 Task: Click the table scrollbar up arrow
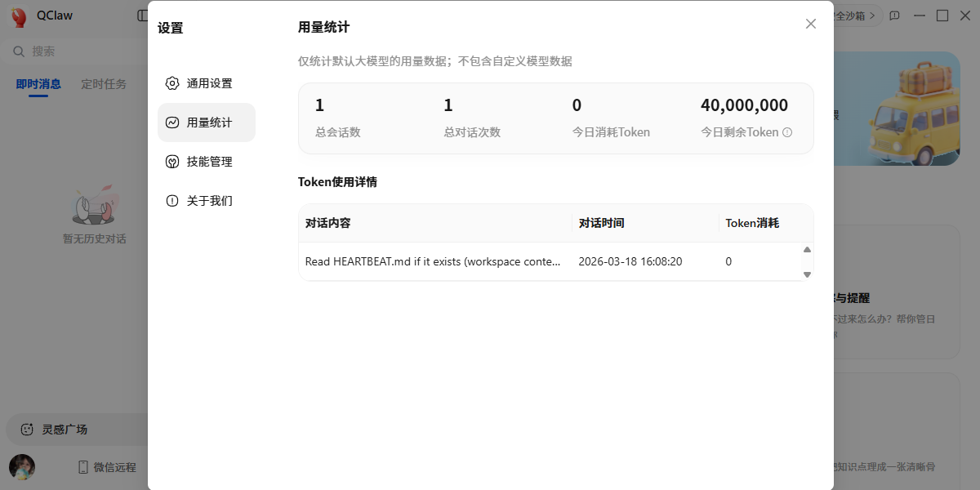click(x=807, y=250)
